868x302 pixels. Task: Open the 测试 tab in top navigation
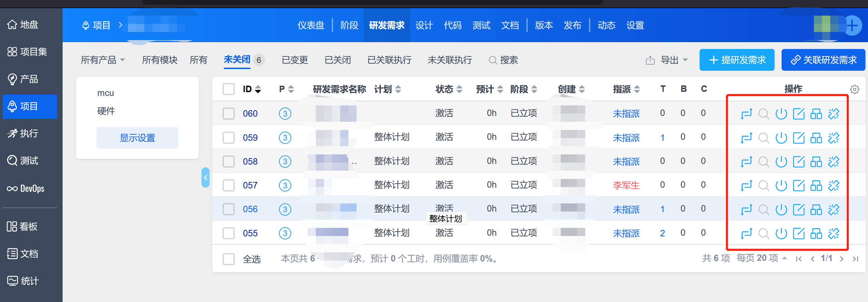click(x=481, y=26)
